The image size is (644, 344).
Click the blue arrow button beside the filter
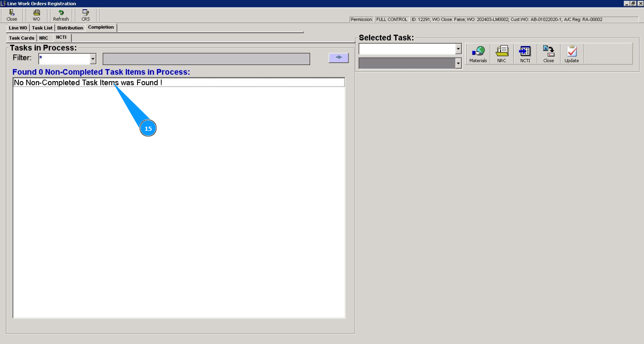pos(339,58)
